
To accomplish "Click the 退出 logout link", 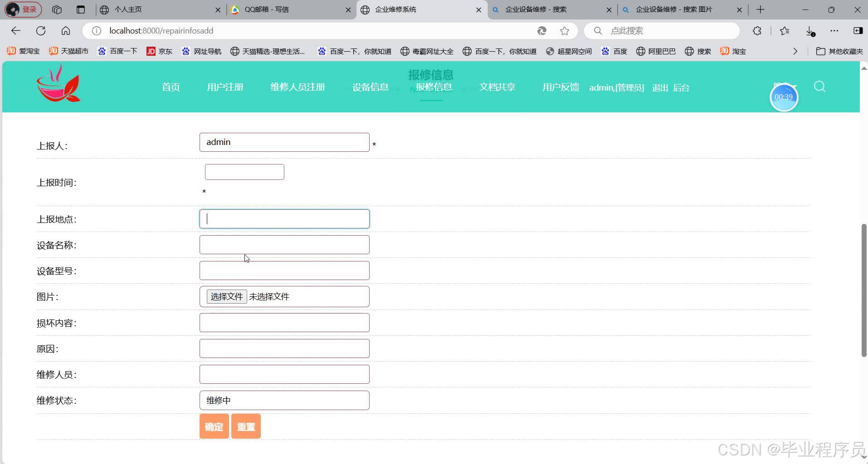I will coord(660,88).
